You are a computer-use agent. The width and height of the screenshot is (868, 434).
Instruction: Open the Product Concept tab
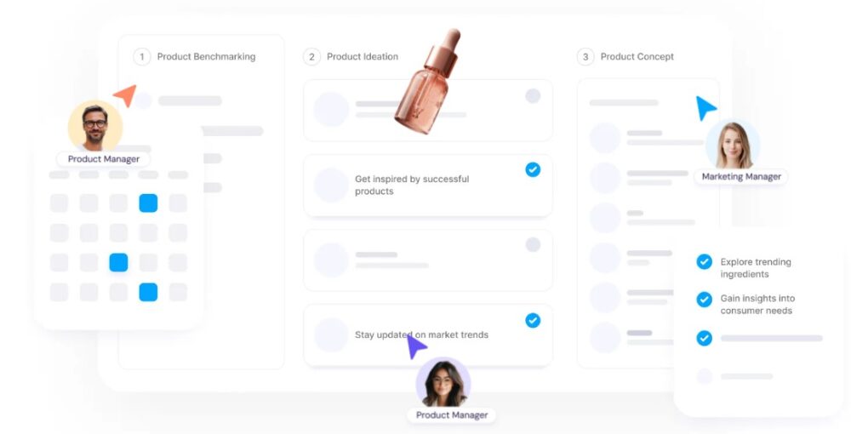click(637, 56)
